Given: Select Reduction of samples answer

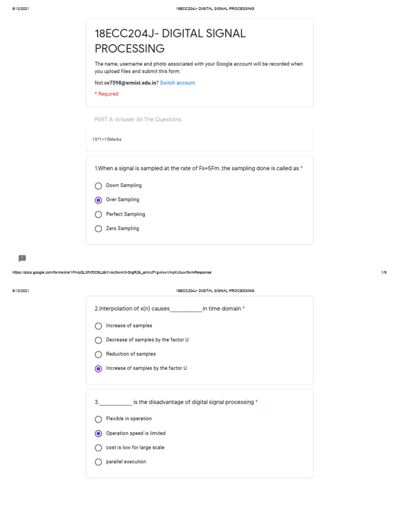Looking at the screenshot, I should tap(98, 354).
